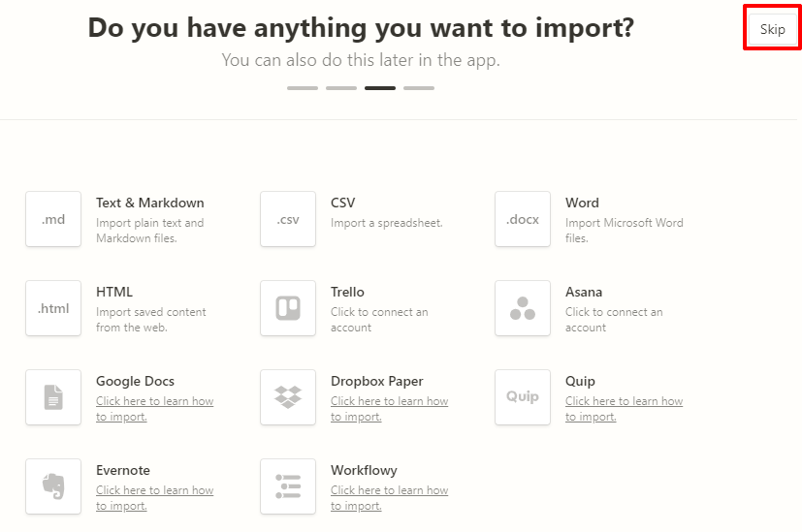802x532 pixels.
Task: Choose the Dropbox Paper icon
Action: [x=288, y=397]
